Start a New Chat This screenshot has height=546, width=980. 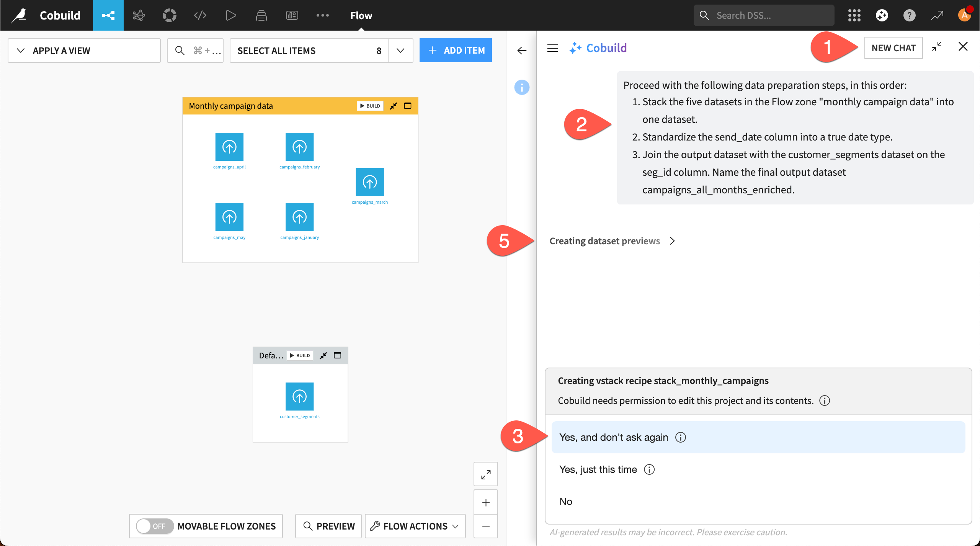[893, 48]
